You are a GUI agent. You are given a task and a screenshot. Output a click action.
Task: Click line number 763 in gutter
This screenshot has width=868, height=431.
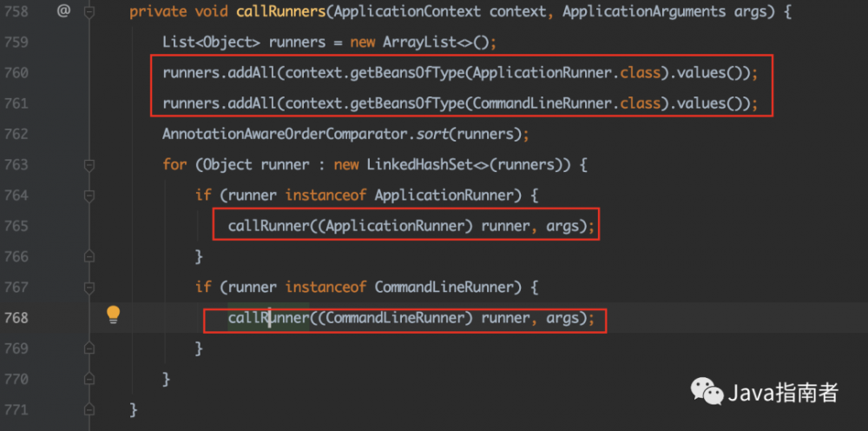coord(16,164)
